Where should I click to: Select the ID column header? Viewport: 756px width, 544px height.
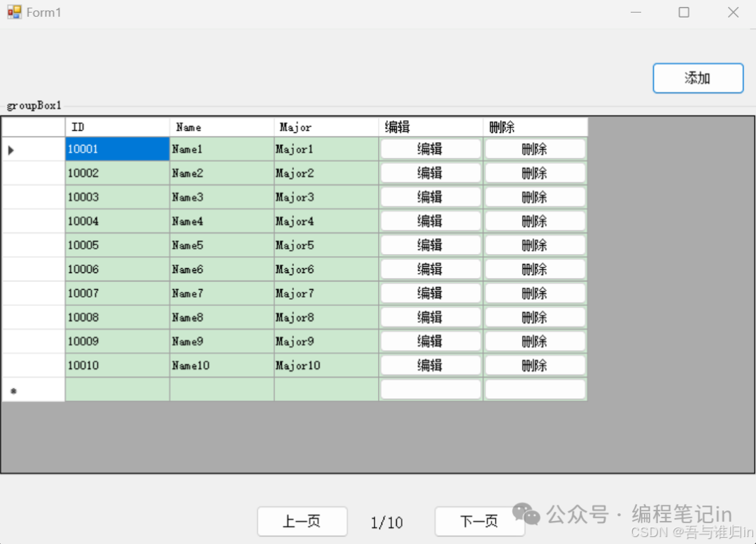pyautogui.click(x=117, y=127)
